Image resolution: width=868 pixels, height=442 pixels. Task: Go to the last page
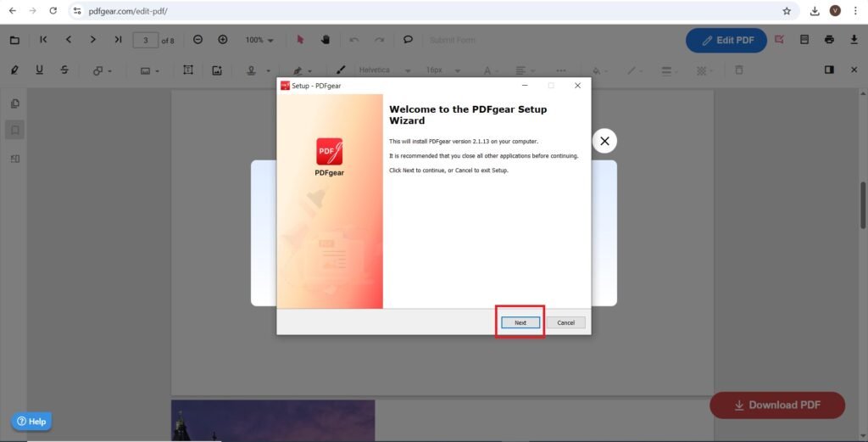click(118, 40)
